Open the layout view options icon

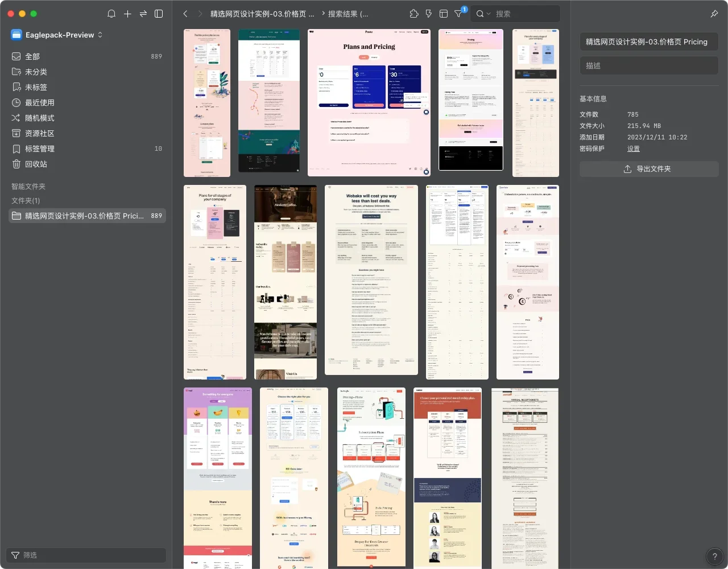tap(444, 14)
